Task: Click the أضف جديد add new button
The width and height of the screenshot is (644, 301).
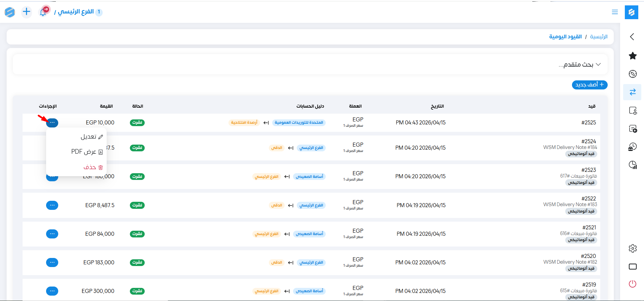Action: 589,85
